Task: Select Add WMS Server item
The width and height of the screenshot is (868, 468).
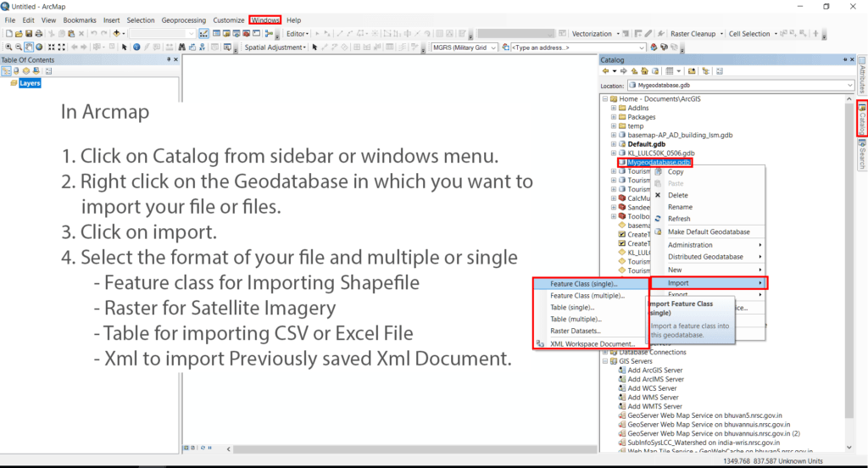Action: pyautogui.click(x=653, y=397)
